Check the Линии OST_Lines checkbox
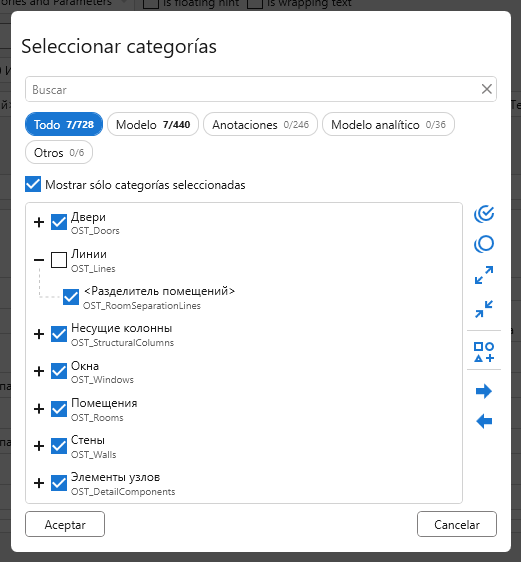This screenshot has width=521, height=562. click(59, 260)
